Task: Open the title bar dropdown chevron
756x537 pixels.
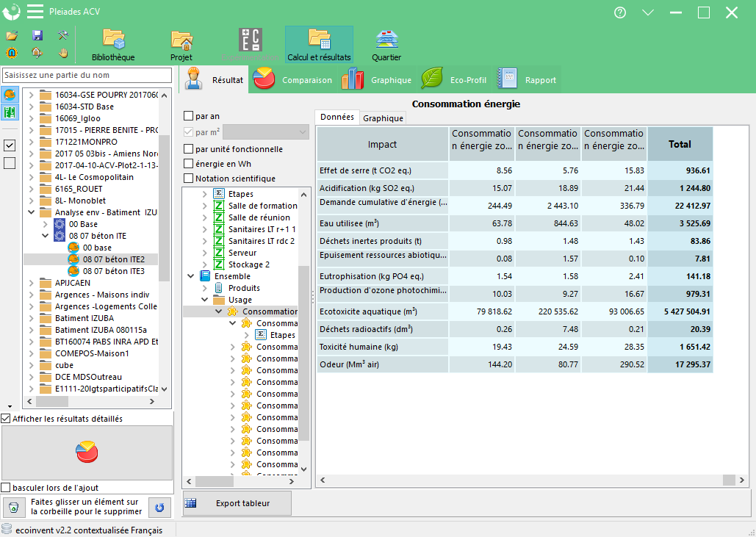Action: point(648,12)
